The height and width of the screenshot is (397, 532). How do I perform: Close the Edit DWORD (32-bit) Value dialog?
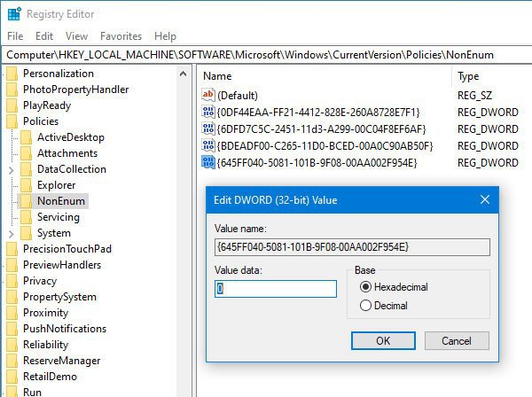[485, 199]
